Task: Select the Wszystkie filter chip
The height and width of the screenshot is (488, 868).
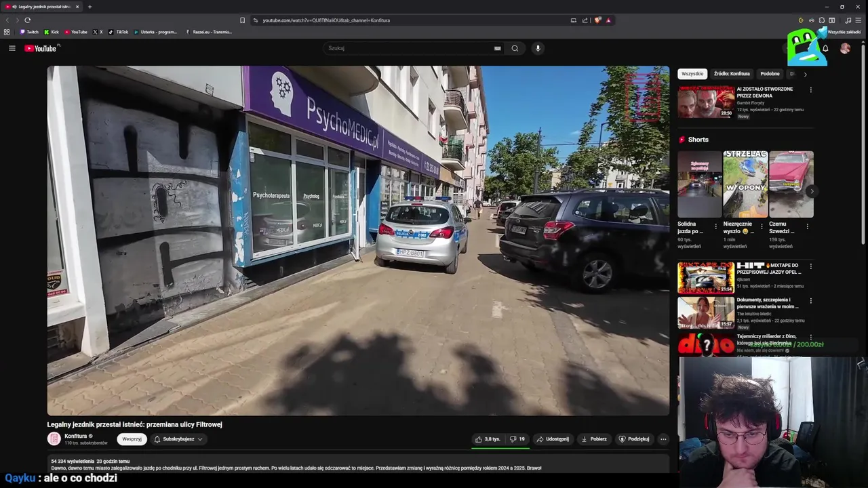Action: click(692, 74)
